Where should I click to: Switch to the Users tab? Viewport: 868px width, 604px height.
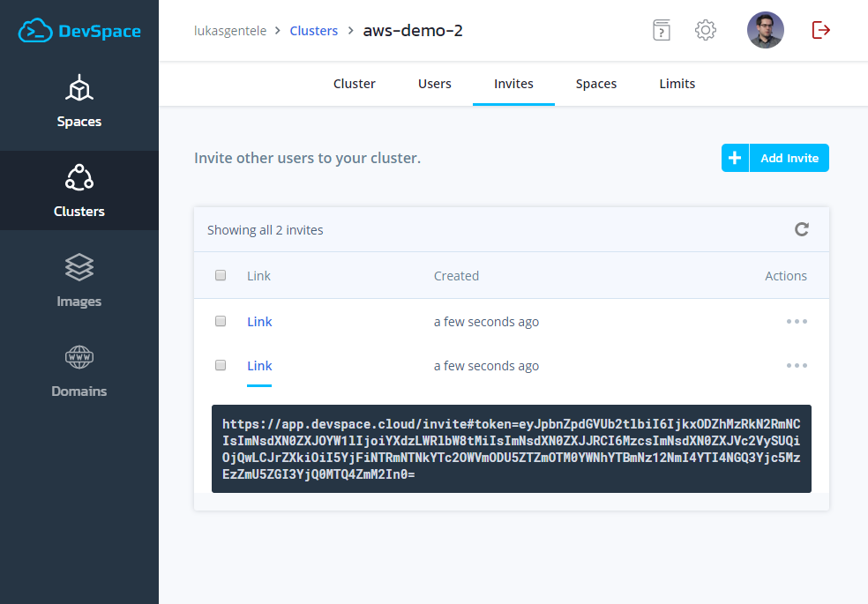[x=435, y=84]
